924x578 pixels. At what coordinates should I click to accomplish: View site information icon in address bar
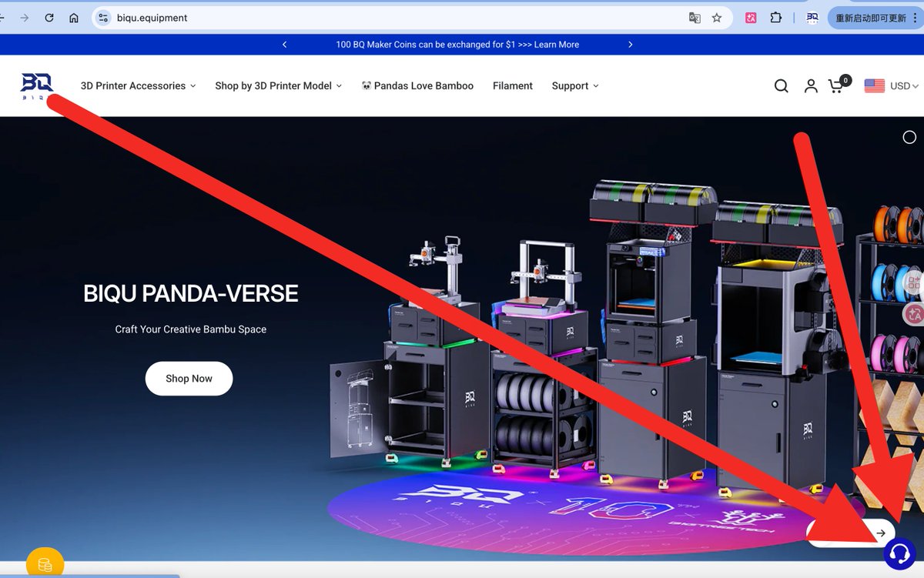(x=104, y=18)
